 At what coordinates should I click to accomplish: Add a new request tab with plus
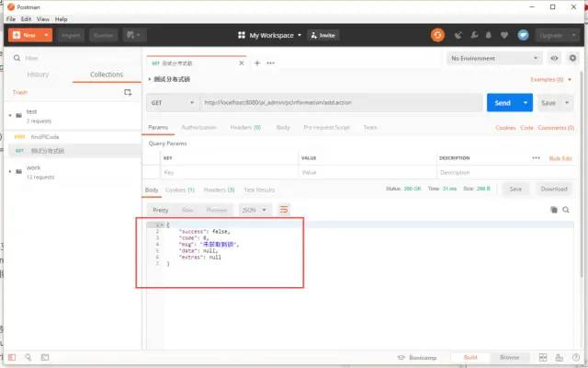257,63
